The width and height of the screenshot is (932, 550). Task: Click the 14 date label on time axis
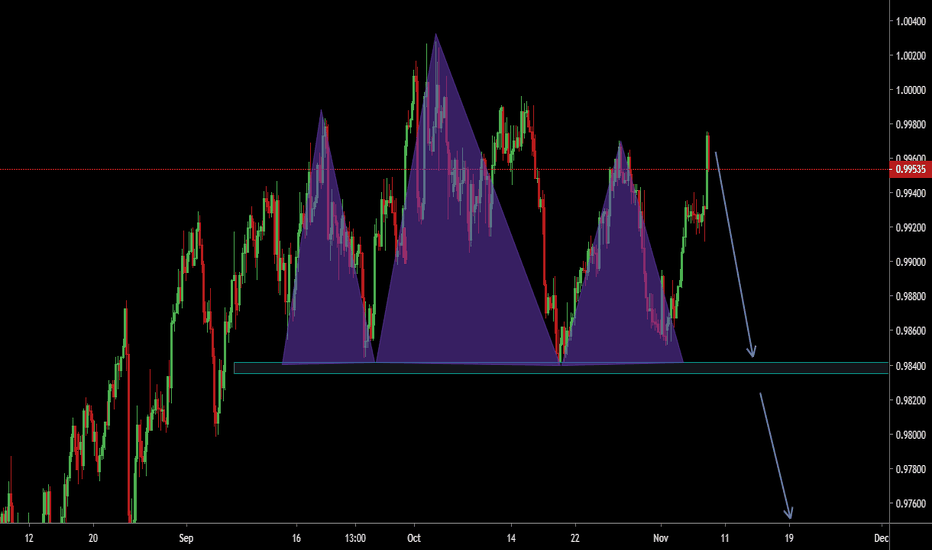511,538
